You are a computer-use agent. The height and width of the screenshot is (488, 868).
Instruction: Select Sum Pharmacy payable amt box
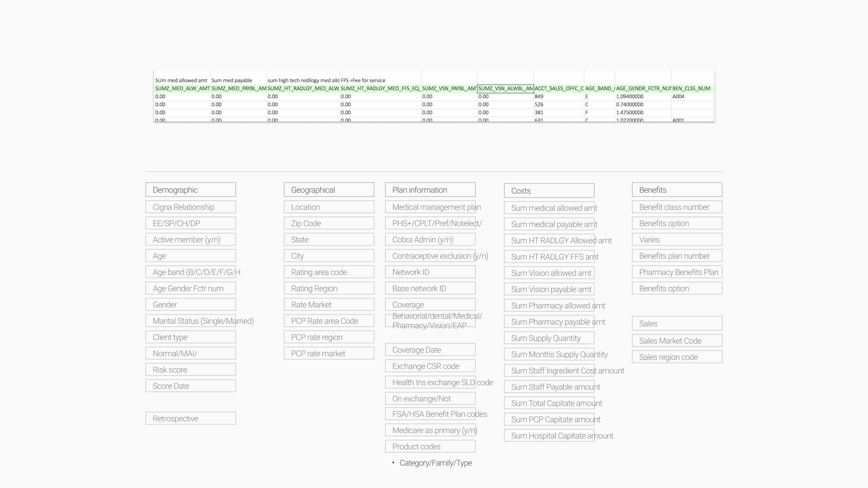(549, 322)
